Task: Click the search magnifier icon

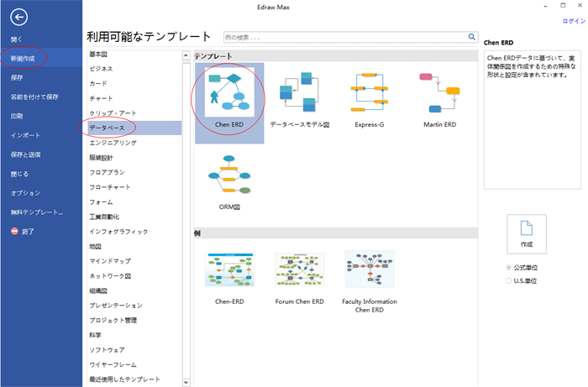Action: 472,37
